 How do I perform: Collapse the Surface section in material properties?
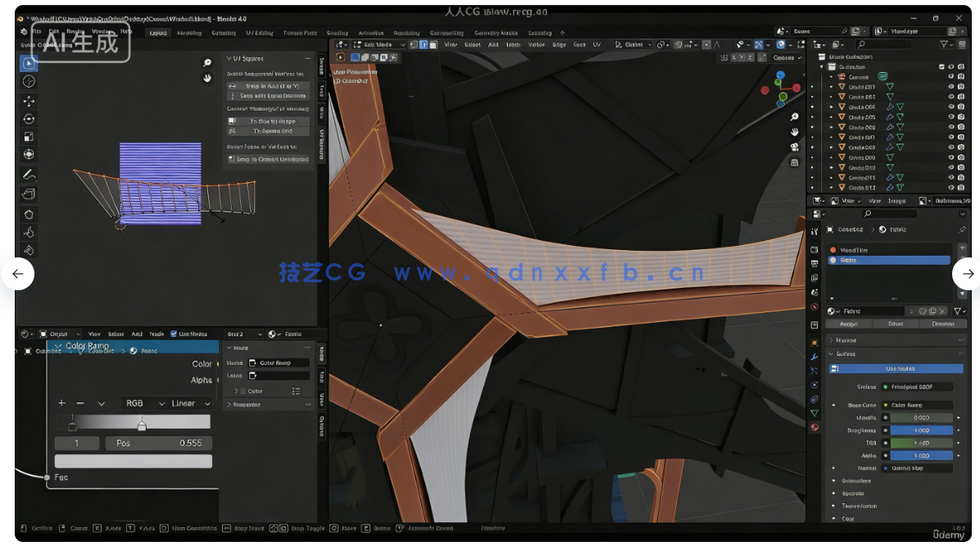coord(844,353)
